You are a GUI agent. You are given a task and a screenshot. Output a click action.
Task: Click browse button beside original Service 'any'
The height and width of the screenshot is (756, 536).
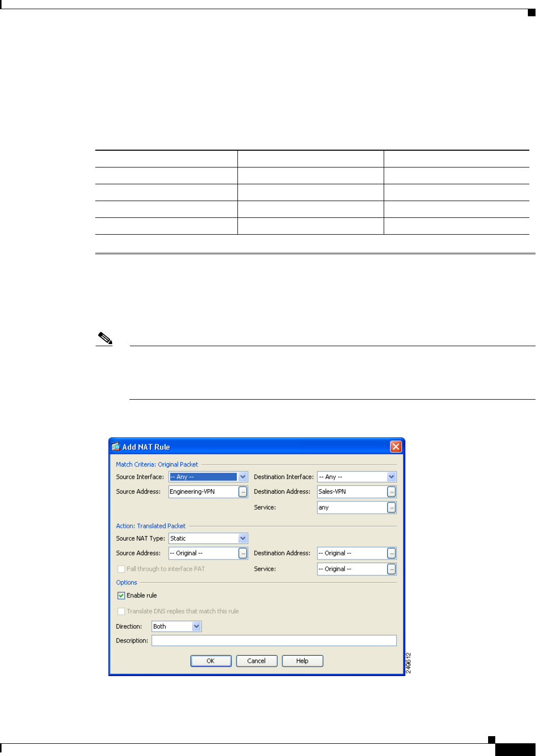391,508
